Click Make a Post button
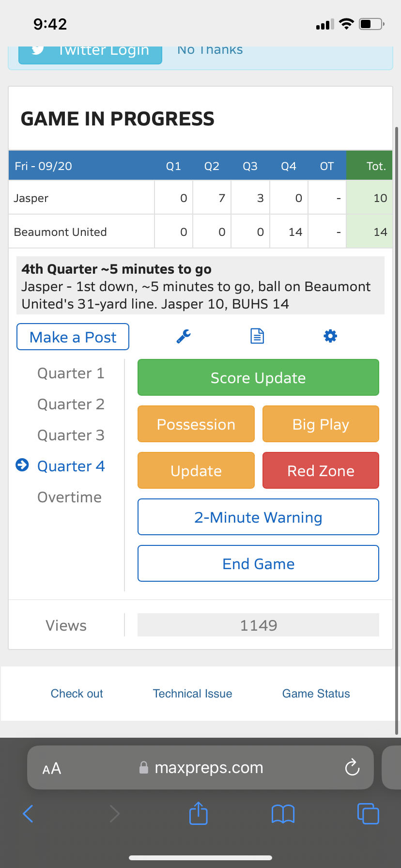 [73, 337]
